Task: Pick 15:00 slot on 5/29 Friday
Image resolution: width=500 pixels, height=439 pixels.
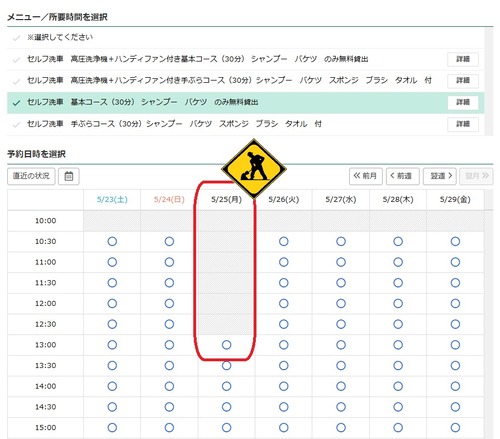Action: 455,427
